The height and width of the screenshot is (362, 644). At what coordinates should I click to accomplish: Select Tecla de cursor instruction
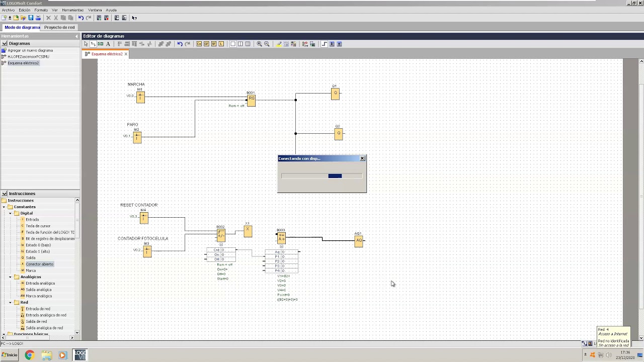point(38,226)
